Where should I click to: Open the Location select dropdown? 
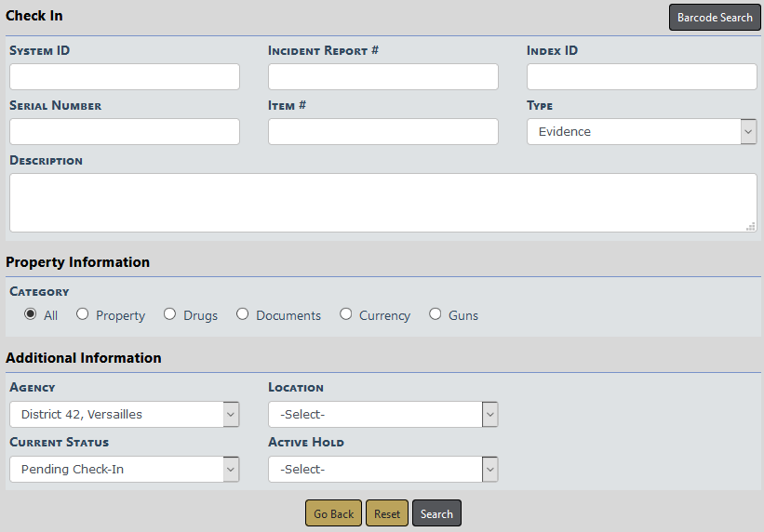point(382,414)
